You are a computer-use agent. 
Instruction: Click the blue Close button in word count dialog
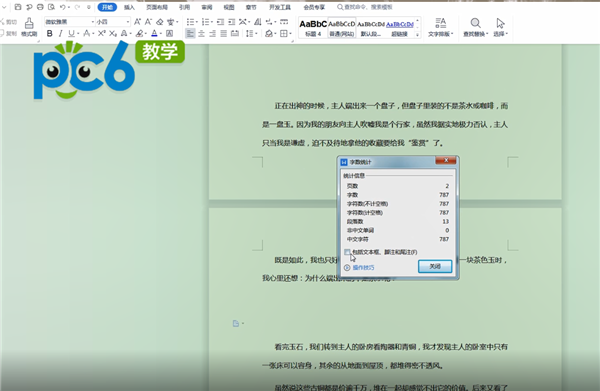(x=435, y=266)
